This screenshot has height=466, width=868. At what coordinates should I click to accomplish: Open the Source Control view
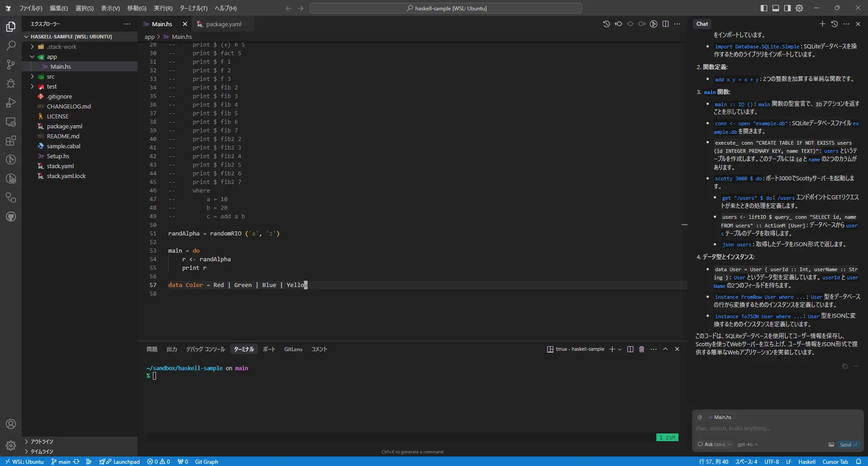pos(11,65)
